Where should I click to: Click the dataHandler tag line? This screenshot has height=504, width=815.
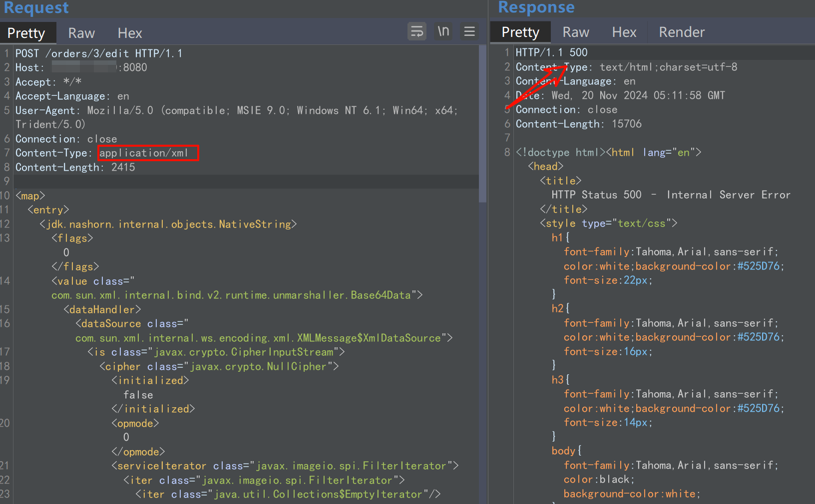coord(102,309)
